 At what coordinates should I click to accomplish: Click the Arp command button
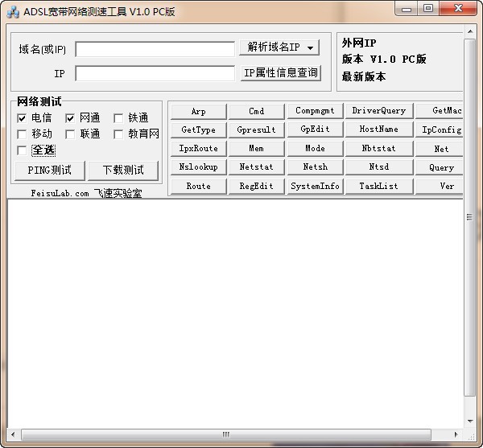(198, 112)
